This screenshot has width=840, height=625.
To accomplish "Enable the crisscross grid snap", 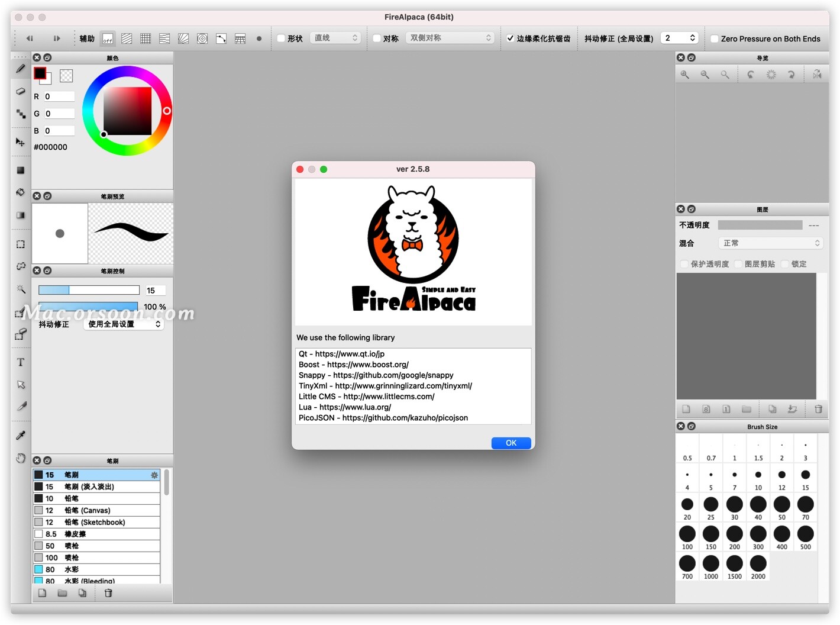I will tap(146, 38).
